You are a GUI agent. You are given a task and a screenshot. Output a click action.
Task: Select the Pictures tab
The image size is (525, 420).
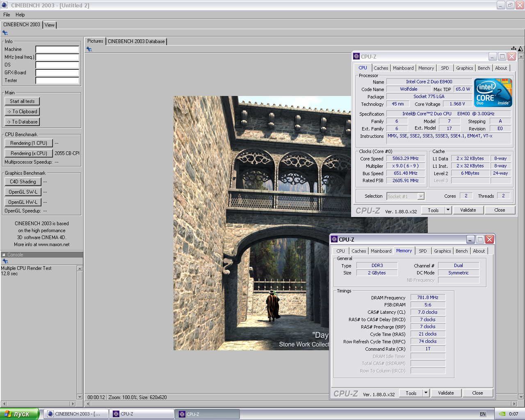(x=95, y=41)
